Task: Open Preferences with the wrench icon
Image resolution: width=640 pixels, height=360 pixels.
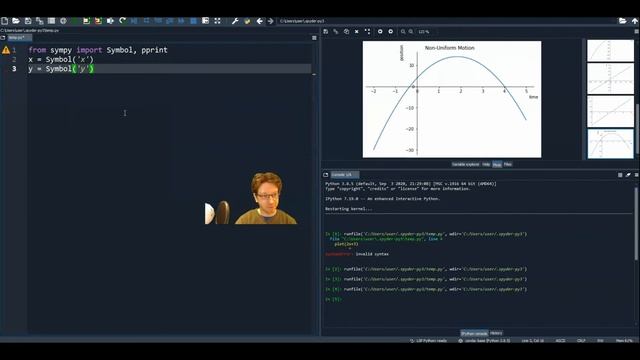Action: tap(235, 21)
